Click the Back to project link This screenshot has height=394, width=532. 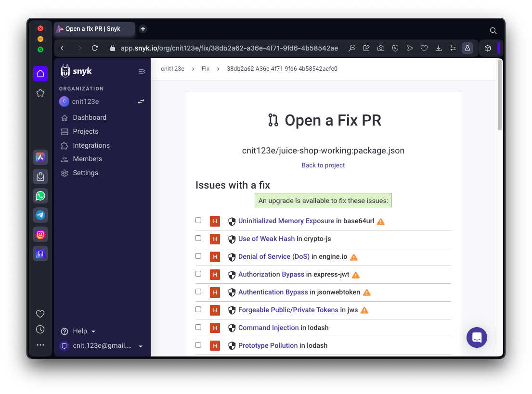[x=323, y=165]
